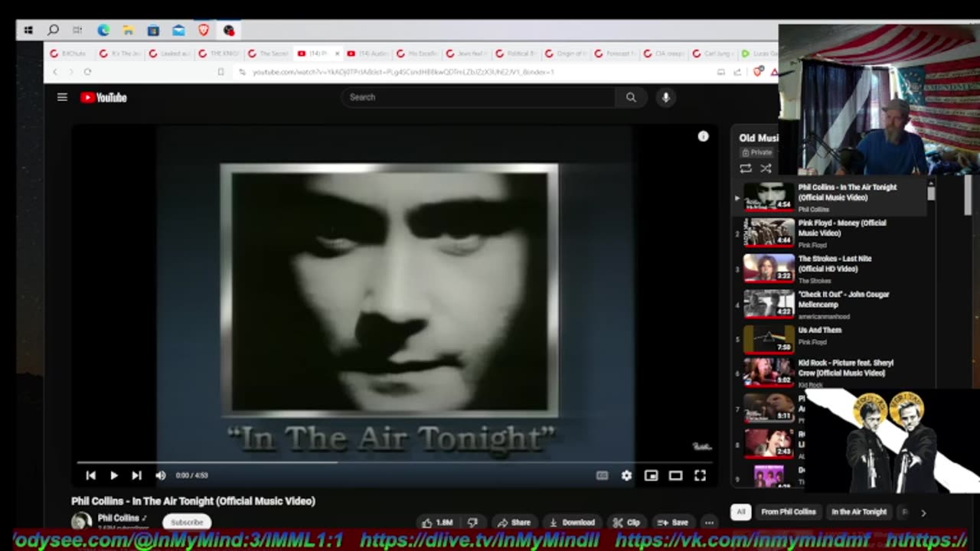Open File Explorer from taskbar
Screen dimensions: 980x551
tap(129, 31)
